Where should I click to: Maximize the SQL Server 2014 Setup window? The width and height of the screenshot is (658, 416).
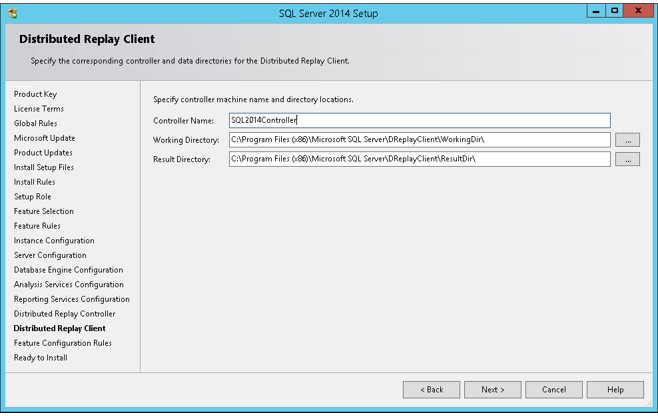pos(614,11)
